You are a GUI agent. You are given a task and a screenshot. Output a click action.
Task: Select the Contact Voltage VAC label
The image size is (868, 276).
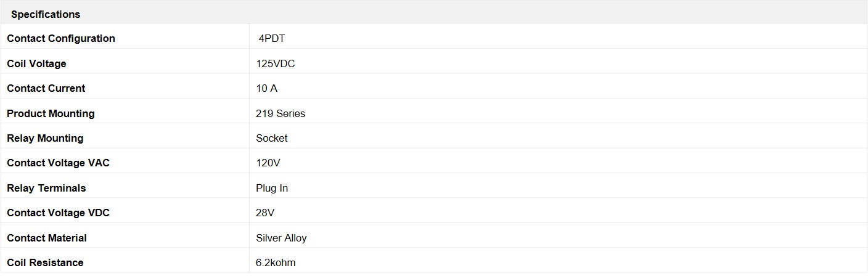58,163
